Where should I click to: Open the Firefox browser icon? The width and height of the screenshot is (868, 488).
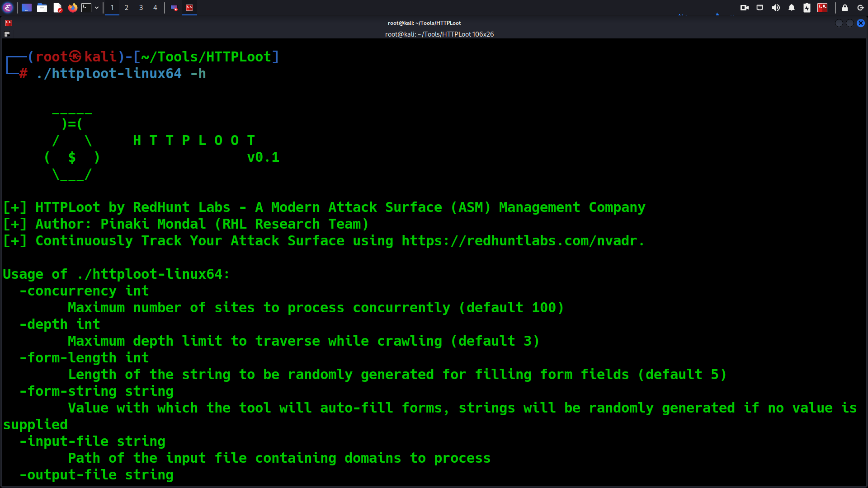[x=71, y=8]
